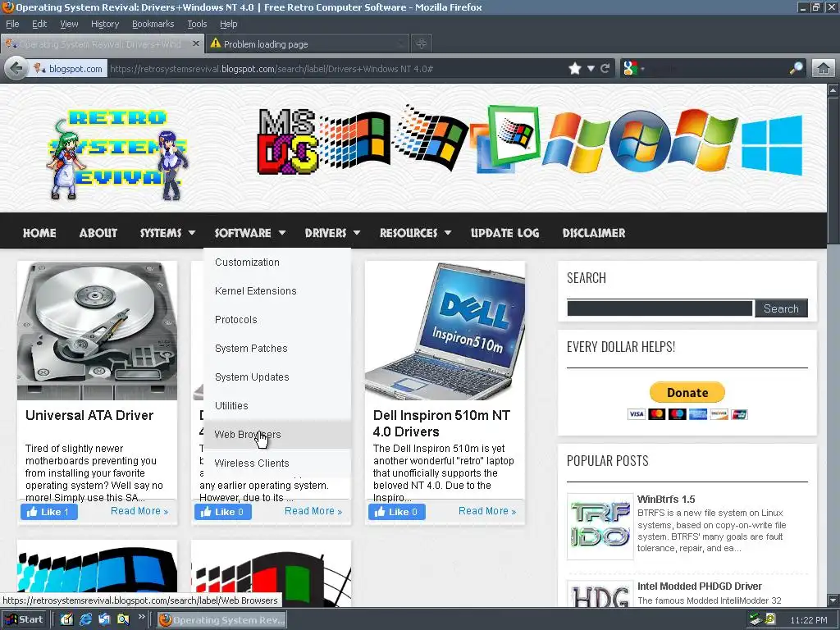The image size is (840, 630).
Task: Select Customization from Software menu
Action: pyautogui.click(x=277, y=262)
